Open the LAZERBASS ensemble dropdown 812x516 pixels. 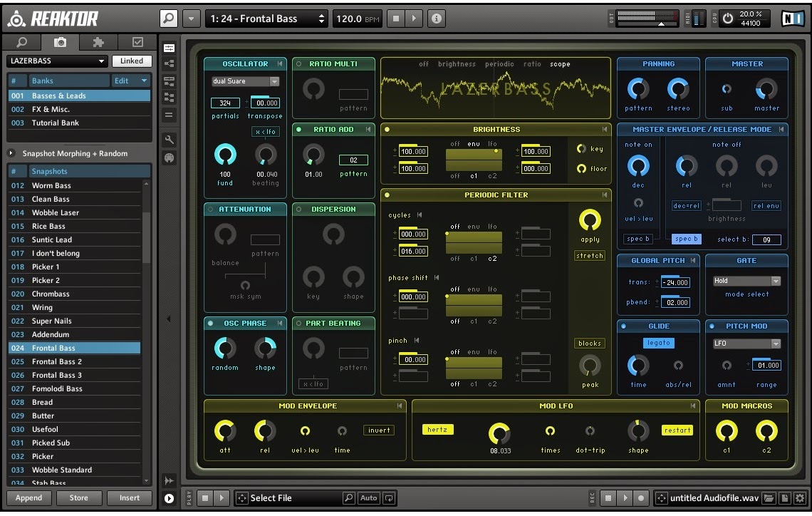click(56, 61)
